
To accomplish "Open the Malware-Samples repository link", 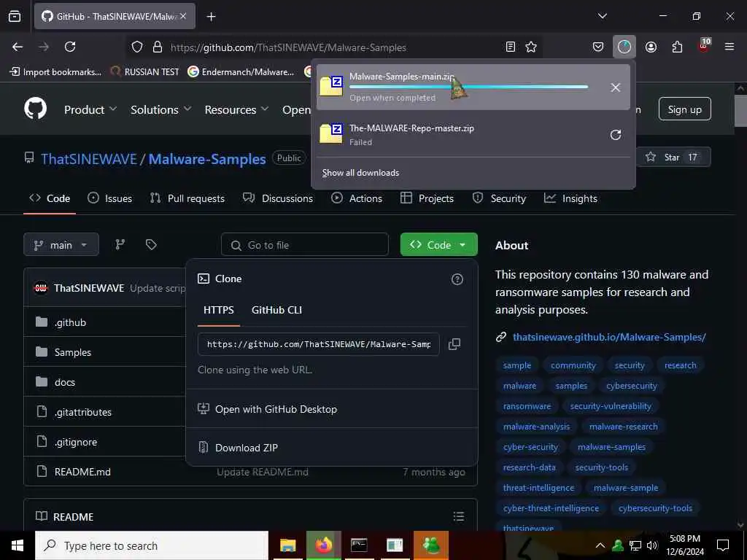I will (x=207, y=159).
